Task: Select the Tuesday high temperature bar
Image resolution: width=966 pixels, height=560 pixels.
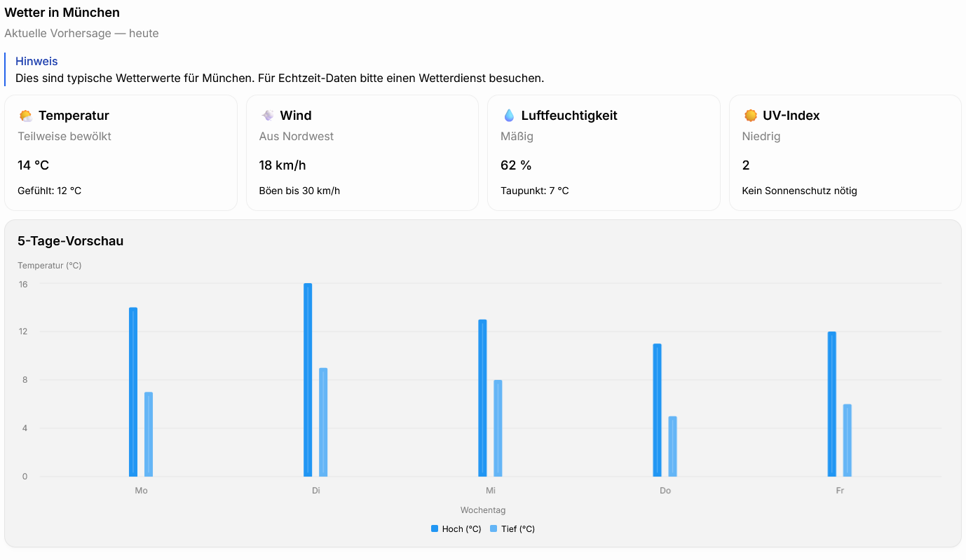Action: coord(308,380)
